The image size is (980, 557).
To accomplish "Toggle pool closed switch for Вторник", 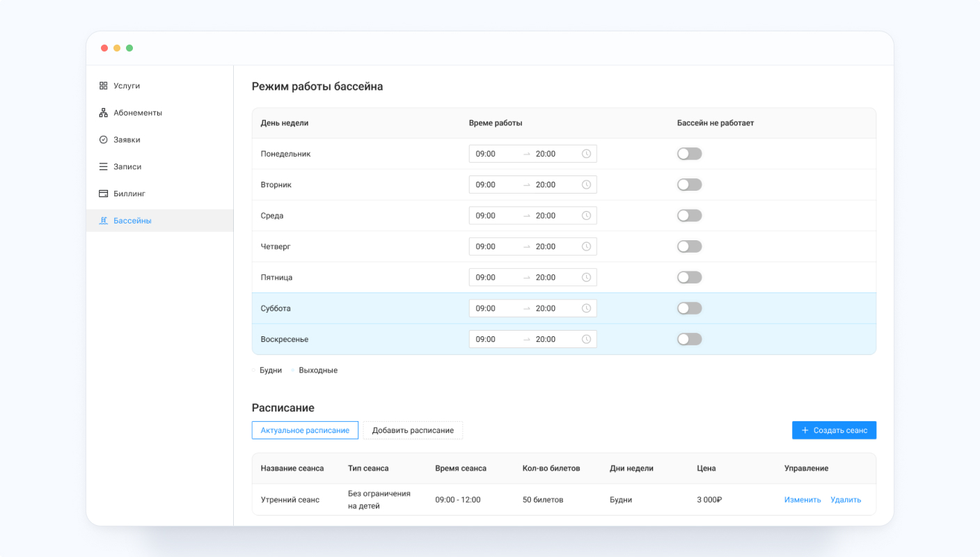I will [689, 185].
